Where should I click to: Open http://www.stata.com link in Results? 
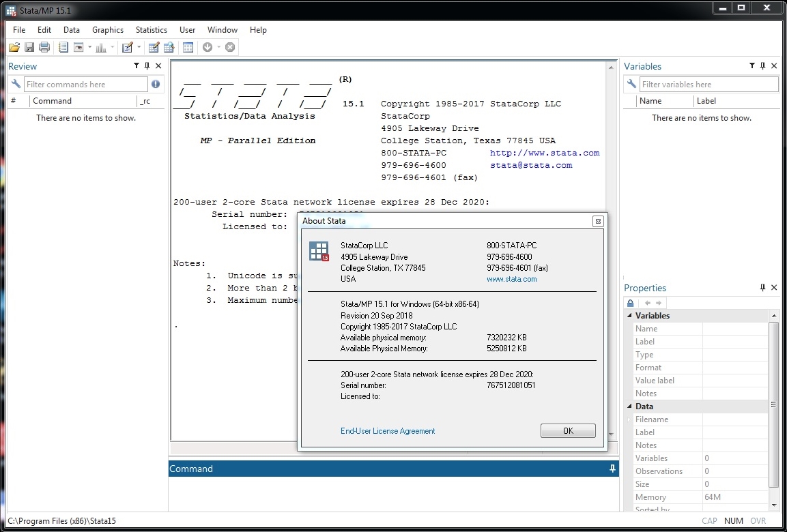click(x=545, y=153)
